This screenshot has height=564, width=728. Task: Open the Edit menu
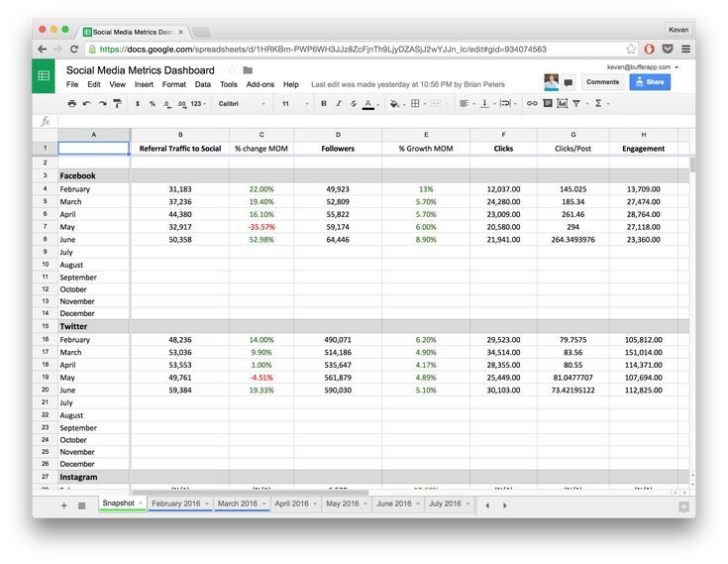pyautogui.click(x=94, y=84)
